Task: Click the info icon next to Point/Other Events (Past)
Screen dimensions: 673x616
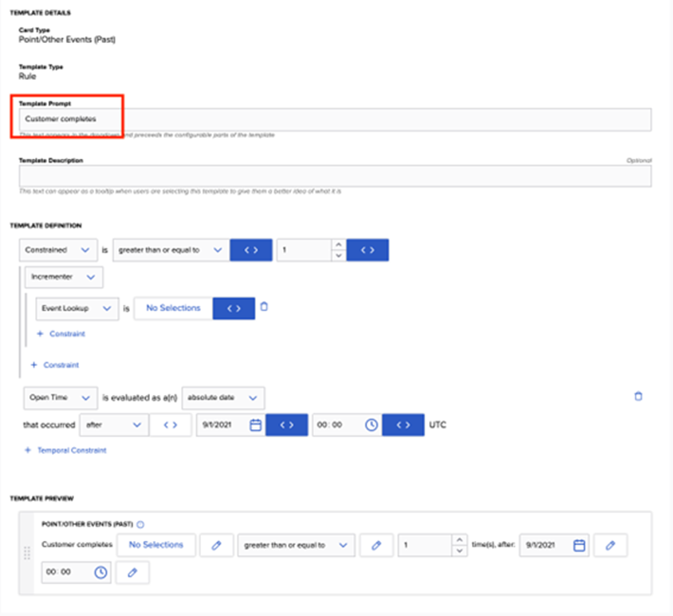Action: point(140,524)
